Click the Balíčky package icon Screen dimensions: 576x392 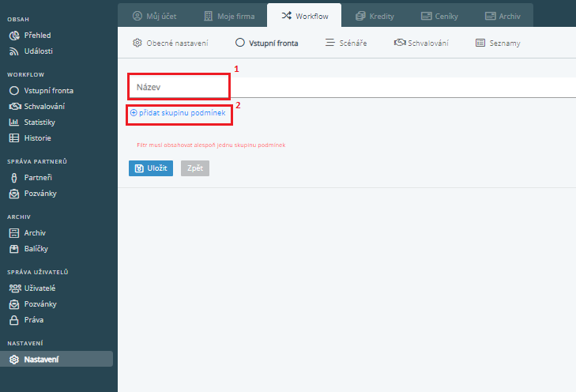pos(14,249)
